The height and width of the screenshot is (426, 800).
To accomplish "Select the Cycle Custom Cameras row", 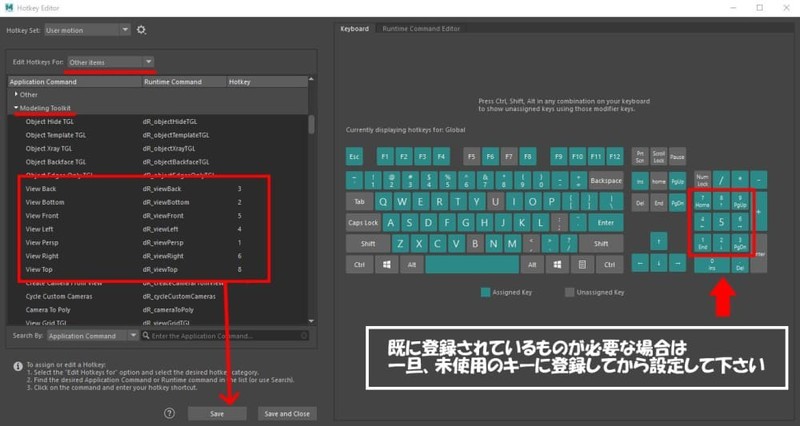I will coord(158,296).
